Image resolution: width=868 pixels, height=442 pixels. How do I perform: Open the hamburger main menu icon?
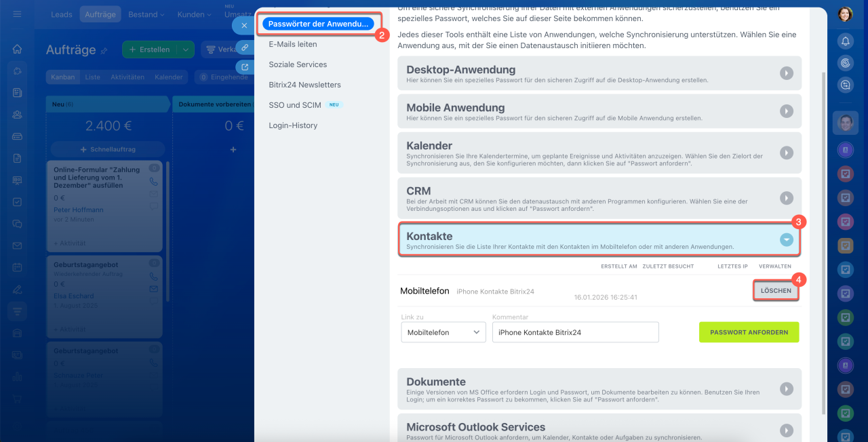(x=17, y=14)
